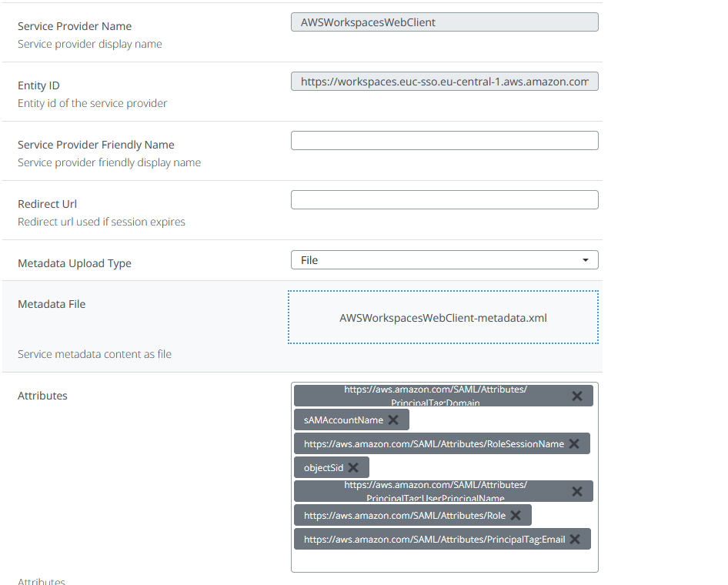Click the Entity ID field
The height and width of the screenshot is (585, 728).
[444, 82]
